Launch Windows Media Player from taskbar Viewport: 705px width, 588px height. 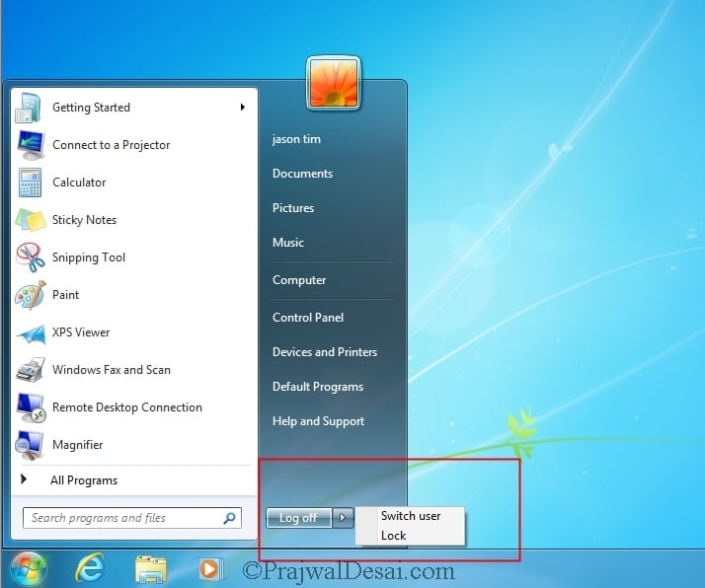[210, 569]
